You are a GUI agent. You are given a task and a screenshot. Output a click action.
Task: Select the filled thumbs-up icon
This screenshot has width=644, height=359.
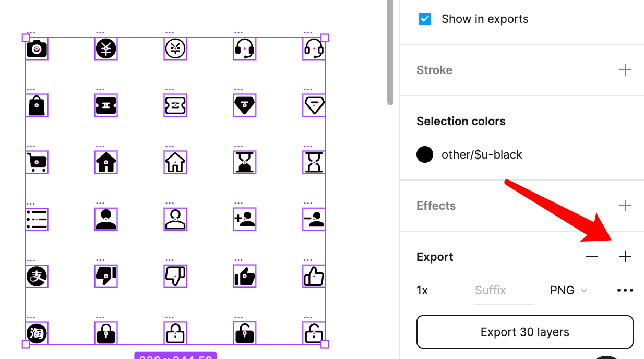click(x=244, y=277)
